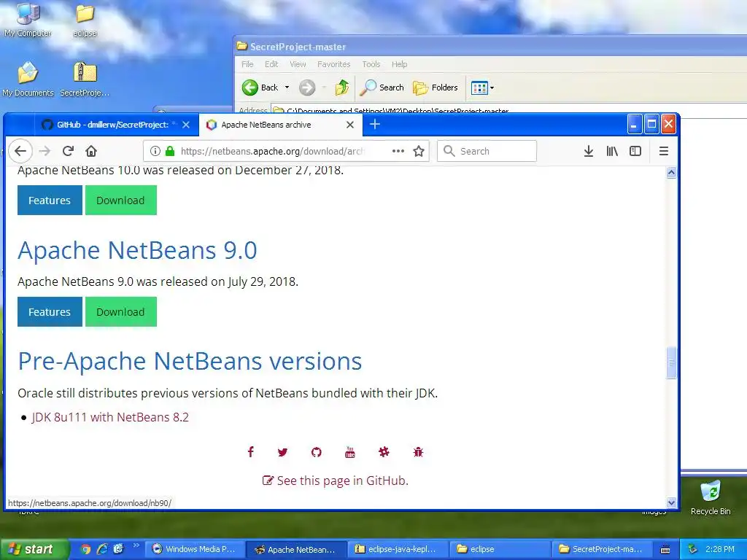The image size is (747, 560).
Task: Open Tools menu in Explorer window
Action: [371, 64]
